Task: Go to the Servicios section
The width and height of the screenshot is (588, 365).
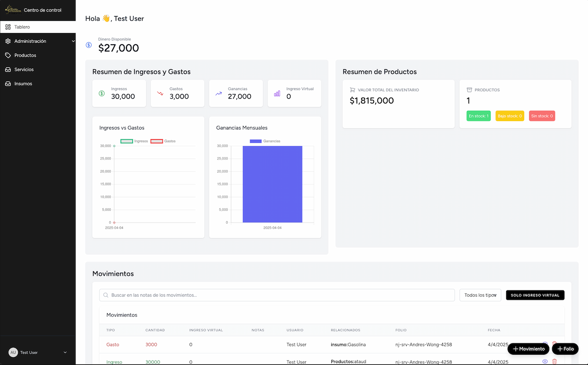Action: pyautogui.click(x=24, y=70)
